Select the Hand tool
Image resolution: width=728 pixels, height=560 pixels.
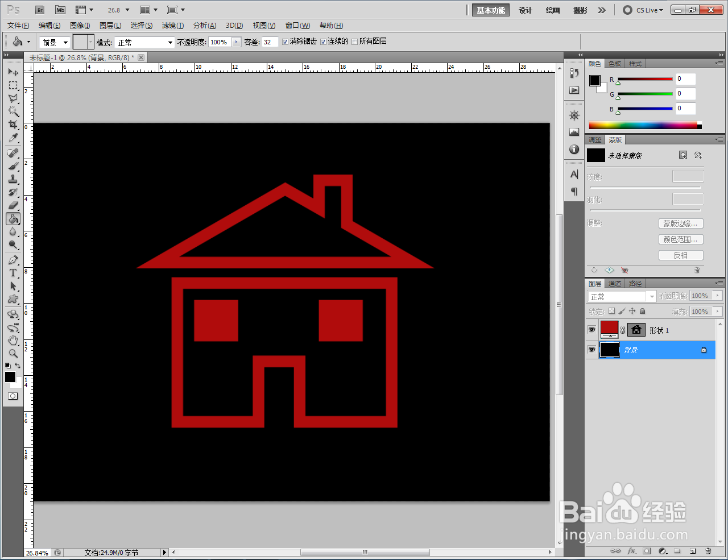[13, 340]
